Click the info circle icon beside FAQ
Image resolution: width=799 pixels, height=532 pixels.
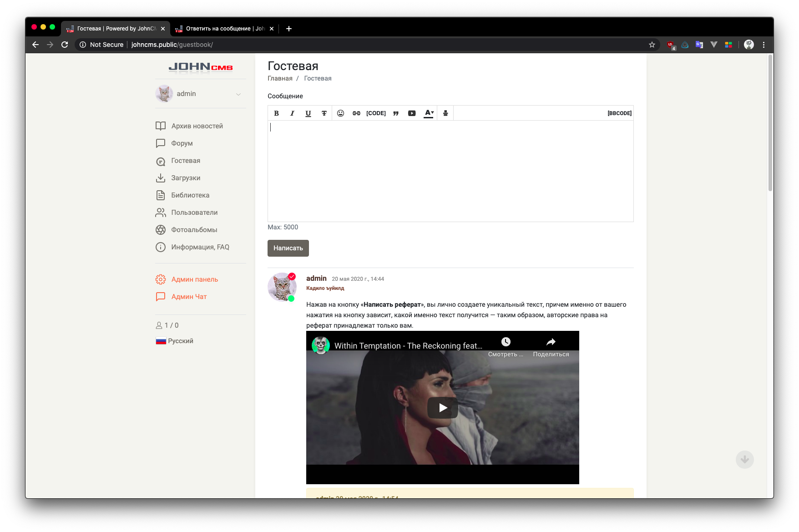pyautogui.click(x=161, y=247)
